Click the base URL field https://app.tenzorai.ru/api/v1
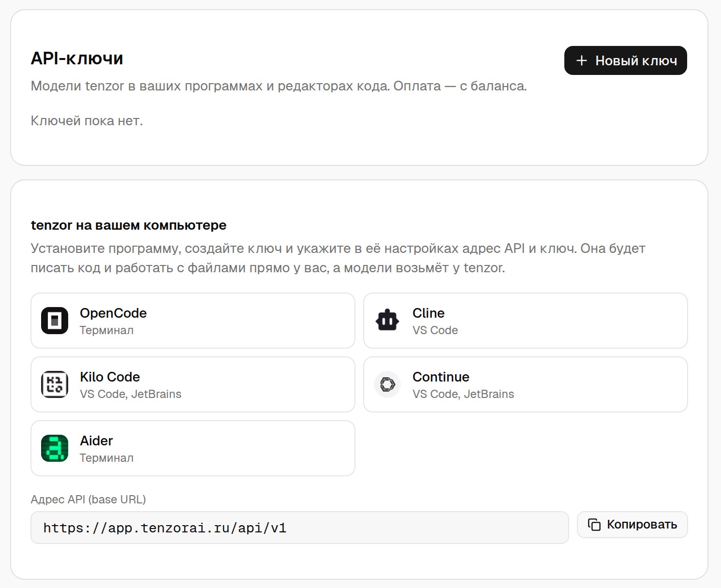The image size is (721, 588). point(299,528)
